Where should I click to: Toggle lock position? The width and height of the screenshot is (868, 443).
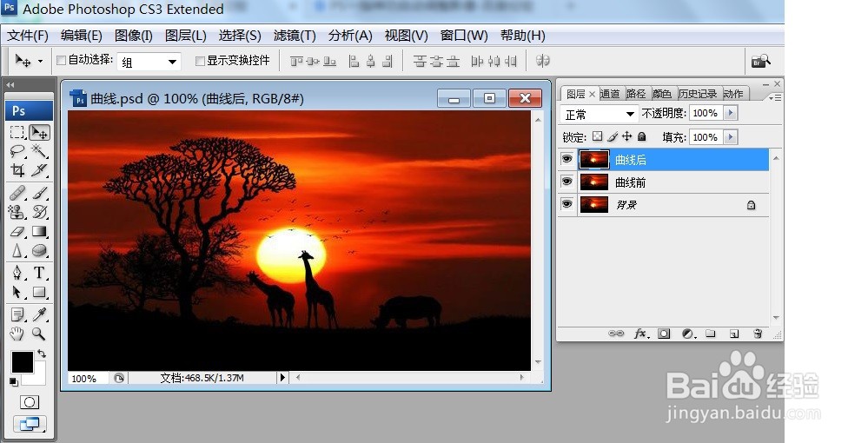pyautogui.click(x=626, y=136)
